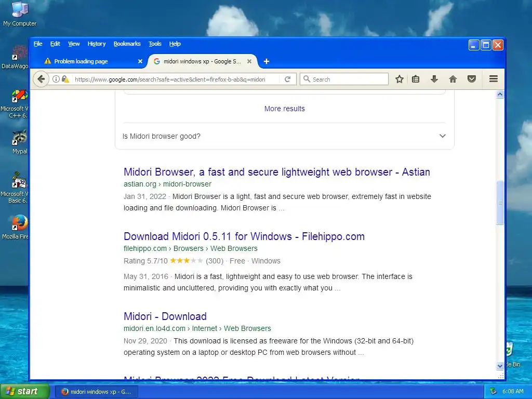Click the Jan 31, 2022 snippet date
This screenshot has height=399, width=532.
tap(145, 196)
